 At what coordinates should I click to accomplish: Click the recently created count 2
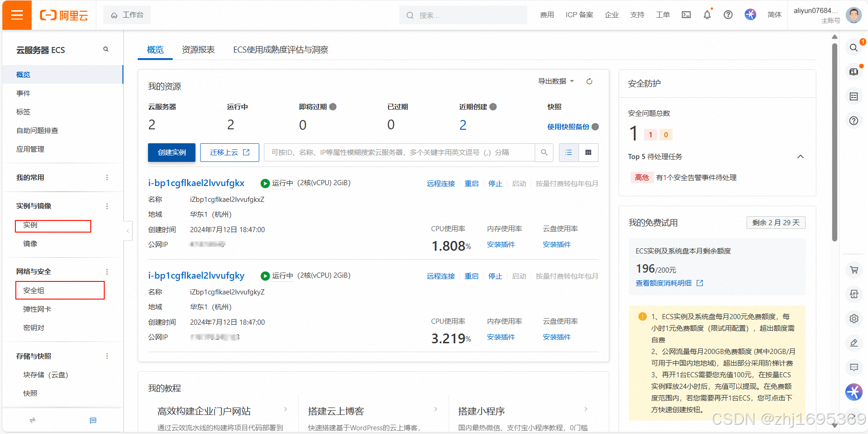[x=463, y=125]
